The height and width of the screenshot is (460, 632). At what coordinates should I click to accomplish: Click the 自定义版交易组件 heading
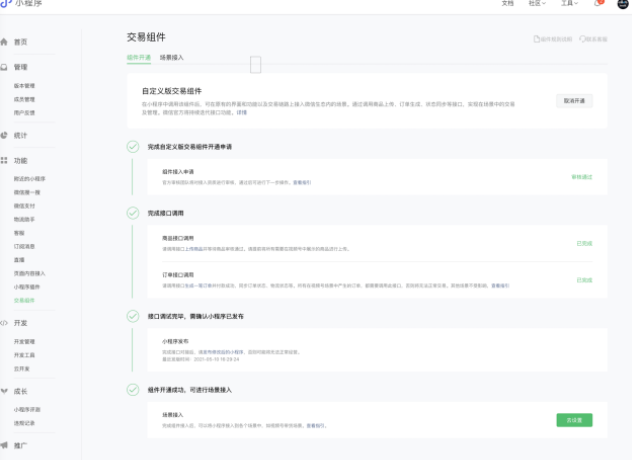coord(172,91)
